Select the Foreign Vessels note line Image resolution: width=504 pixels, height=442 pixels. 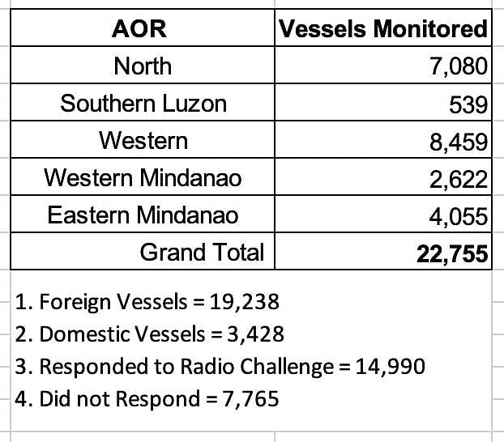tap(148, 302)
